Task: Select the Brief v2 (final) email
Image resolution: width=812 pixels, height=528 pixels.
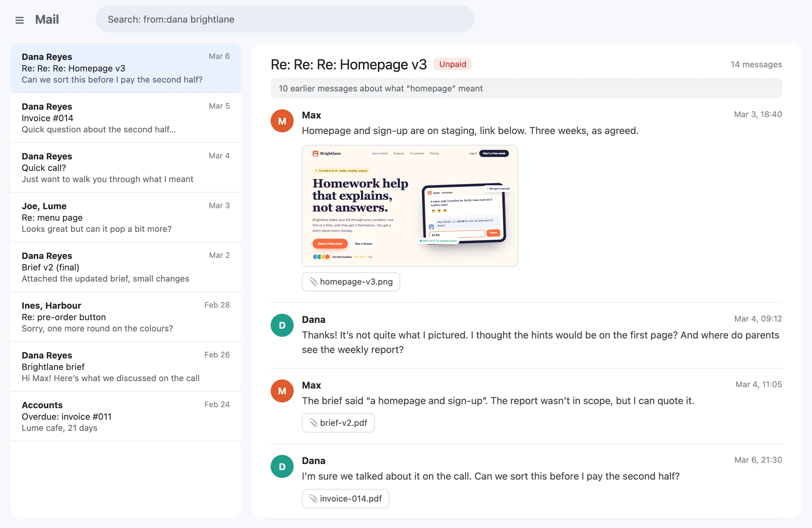Action: tap(126, 267)
